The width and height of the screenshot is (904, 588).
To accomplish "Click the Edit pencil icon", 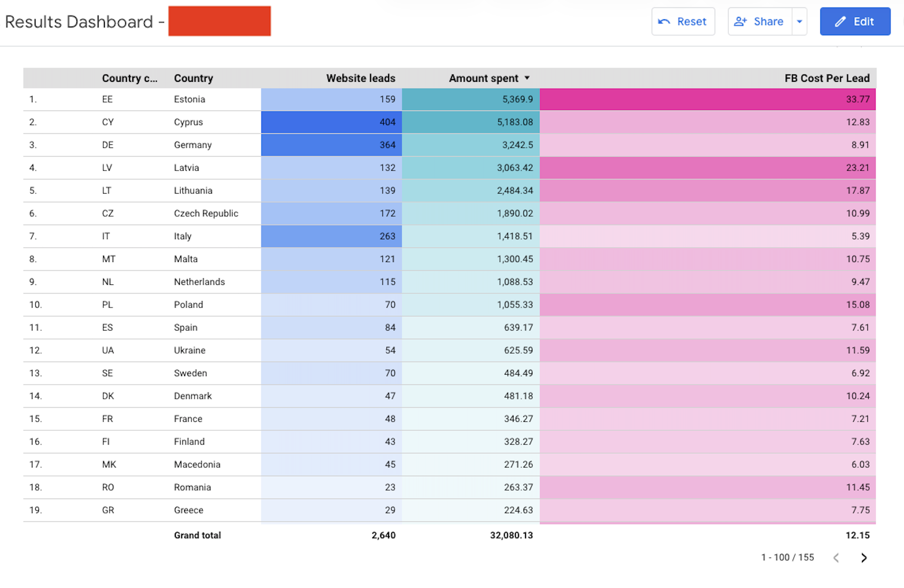I will [840, 22].
